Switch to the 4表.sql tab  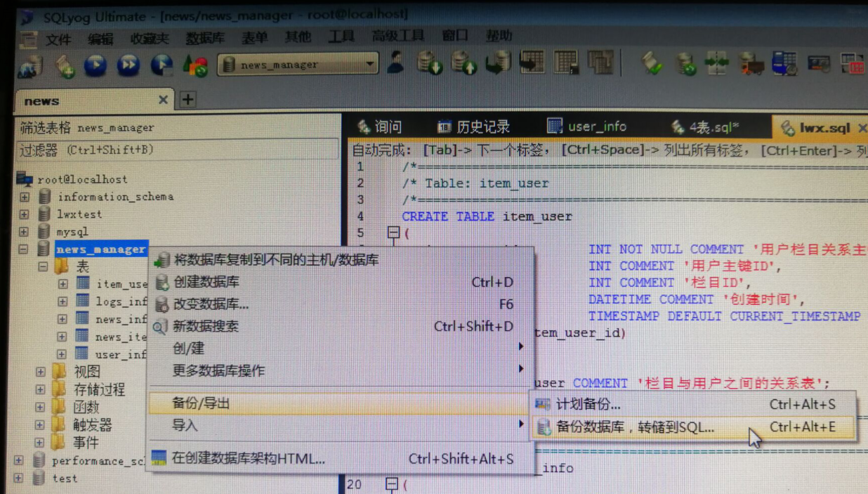click(704, 127)
